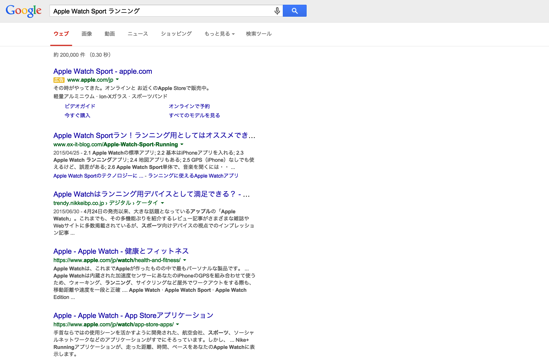Click the ビデオガイド sitelink
This screenshot has width=549, height=360.
coord(80,106)
